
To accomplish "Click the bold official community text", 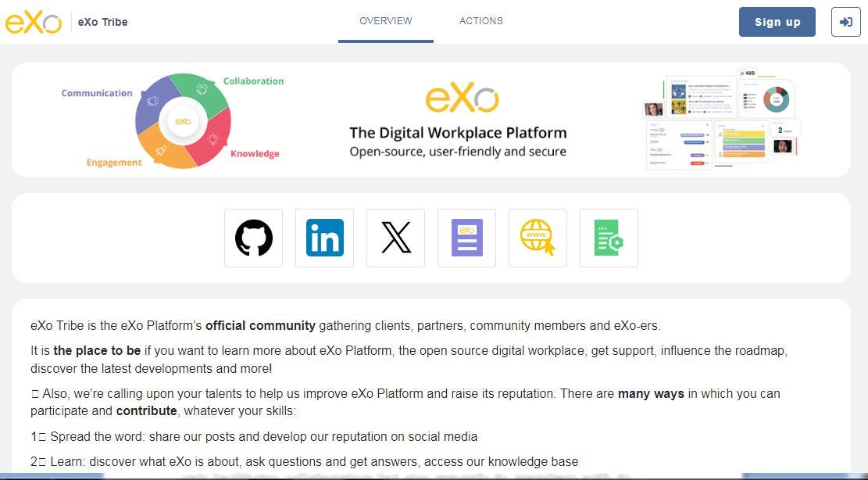I will pyautogui.click(x=260, y=325).
